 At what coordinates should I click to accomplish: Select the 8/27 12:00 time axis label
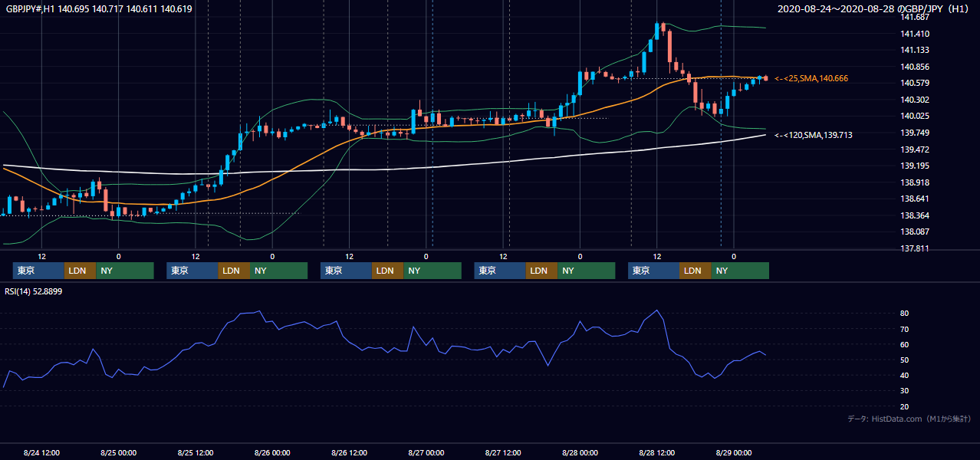504,452
